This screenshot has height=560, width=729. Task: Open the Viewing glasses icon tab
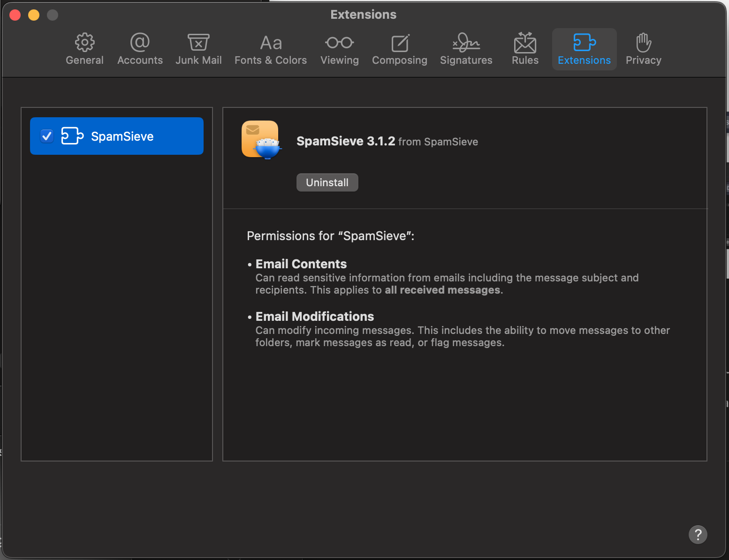point(340,49)
